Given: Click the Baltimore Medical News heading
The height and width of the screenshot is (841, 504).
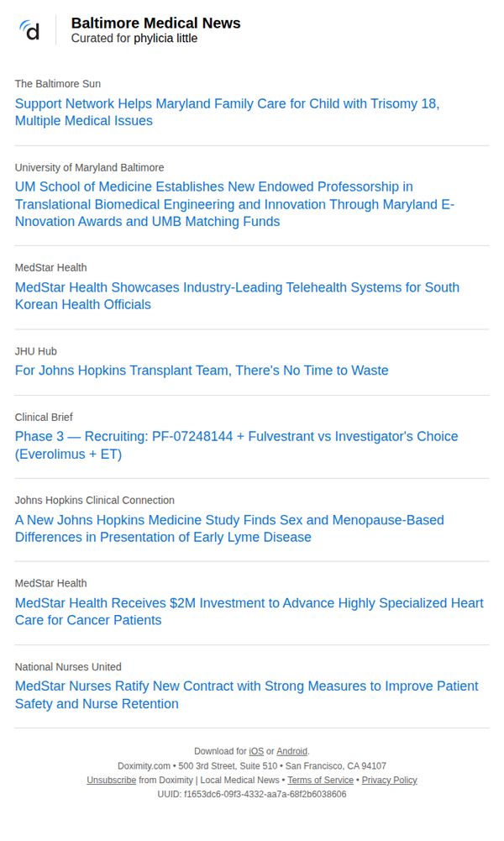Looking at the screenshot, I should (x=156, y=23).
